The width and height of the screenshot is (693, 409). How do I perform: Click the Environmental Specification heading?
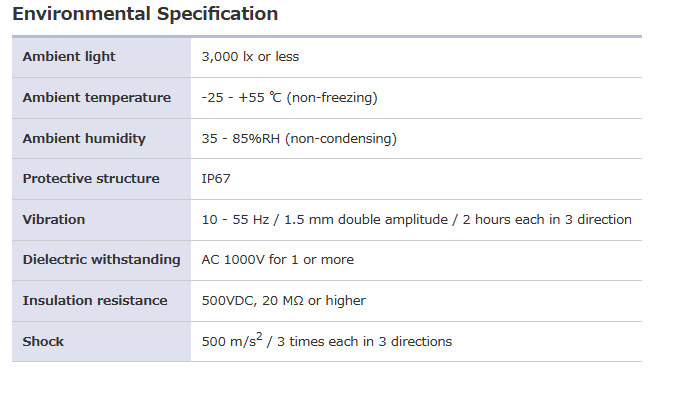[x=145, y=14]
